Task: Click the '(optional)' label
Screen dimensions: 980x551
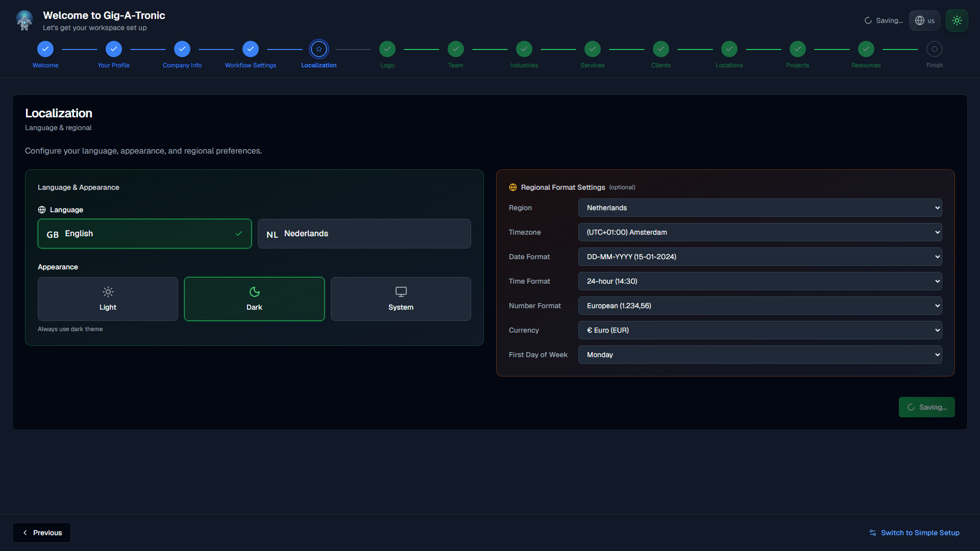Action: click(622, 187)
